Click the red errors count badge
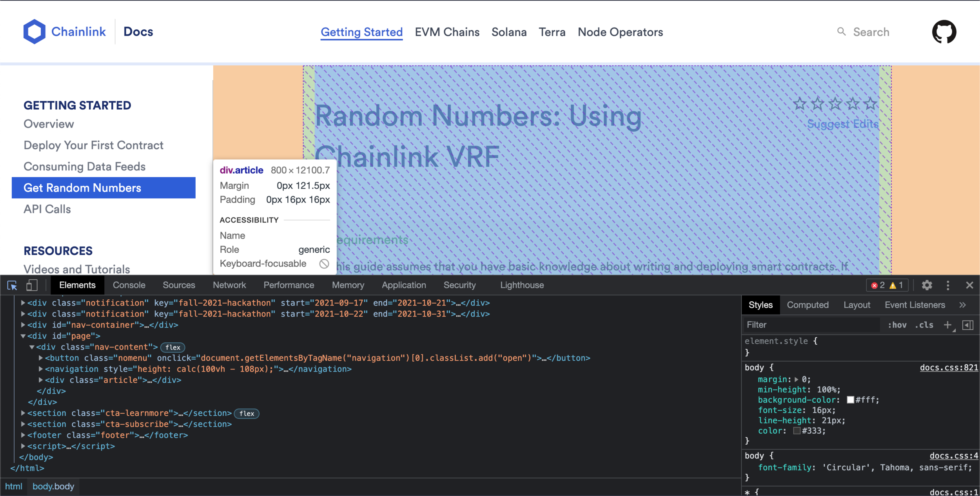This screenshot has width=980, height=496. [878, 285]
